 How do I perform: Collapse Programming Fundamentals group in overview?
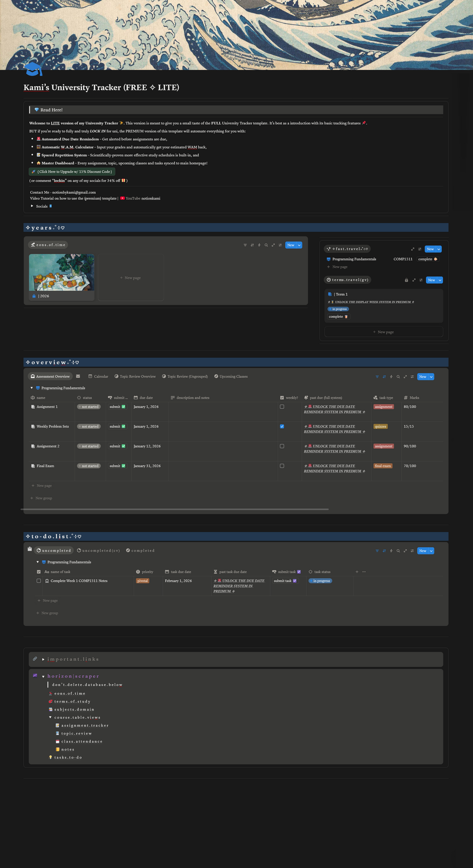click(32, 388)
